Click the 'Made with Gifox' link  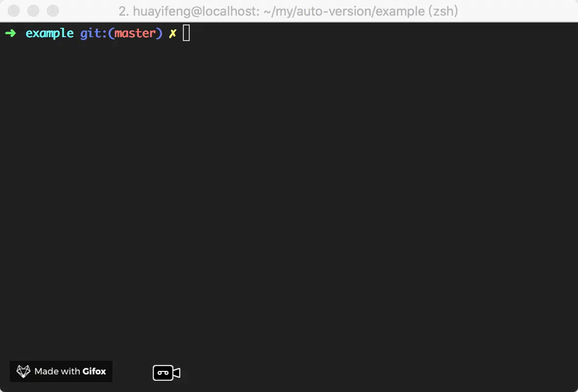[x=70, y=371]
